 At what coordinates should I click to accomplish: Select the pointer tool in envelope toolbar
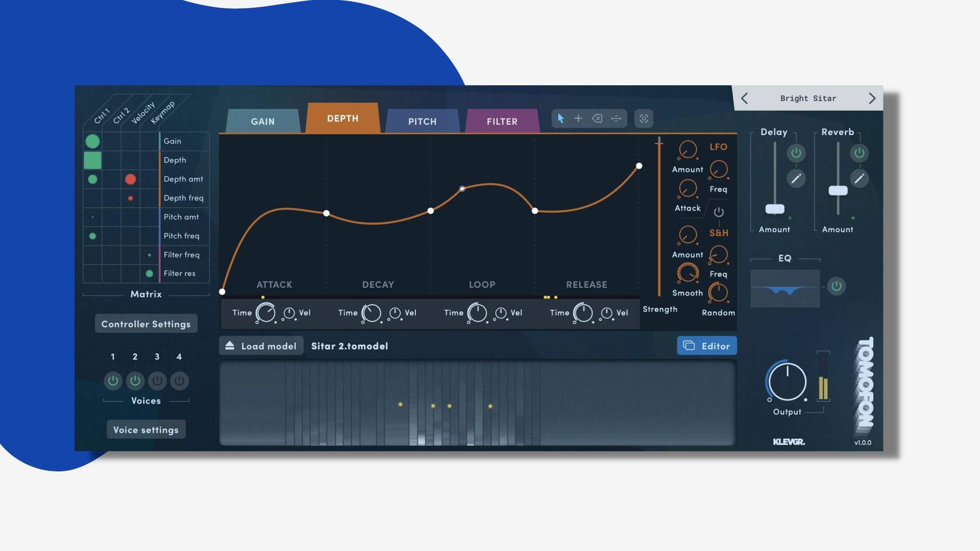tap(560, 119)
